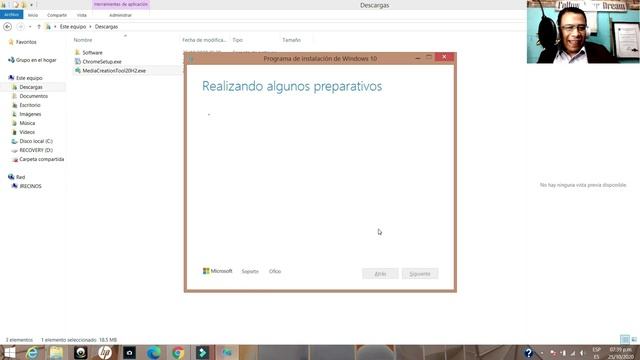The image size is (640, 360).
Task: Launch Microsoft Edge from the taskbar
Action: (153, 353)
